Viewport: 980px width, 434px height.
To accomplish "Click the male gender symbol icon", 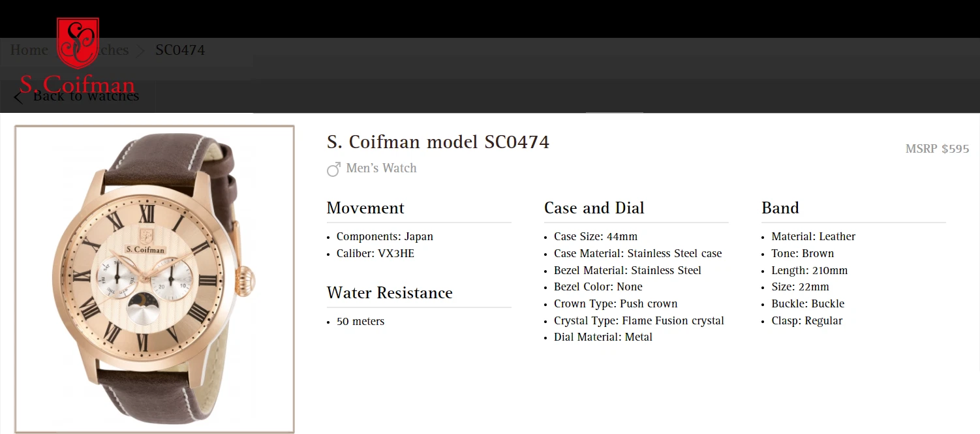I will [333, 169].
